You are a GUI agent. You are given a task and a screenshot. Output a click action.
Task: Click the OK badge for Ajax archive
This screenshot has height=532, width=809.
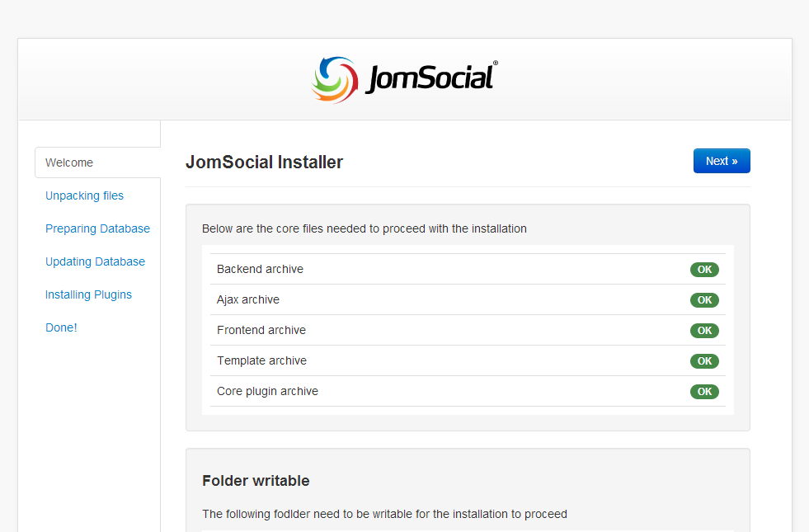[704, 300]
